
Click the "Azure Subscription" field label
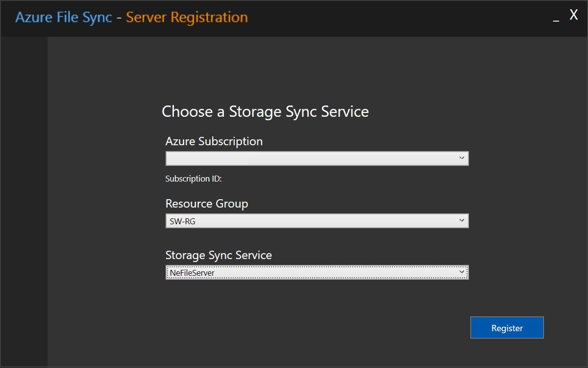214,141
